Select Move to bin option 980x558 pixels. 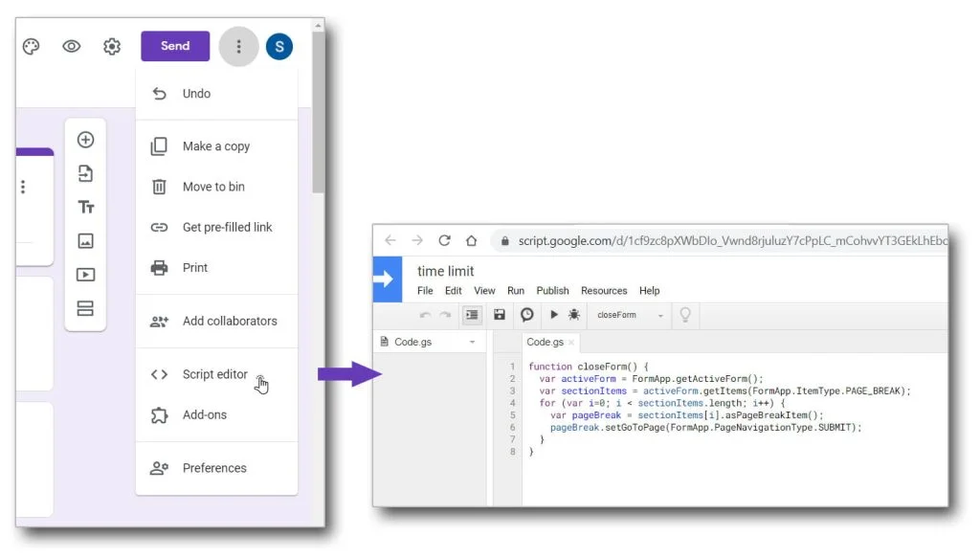(x=216, y=187)
